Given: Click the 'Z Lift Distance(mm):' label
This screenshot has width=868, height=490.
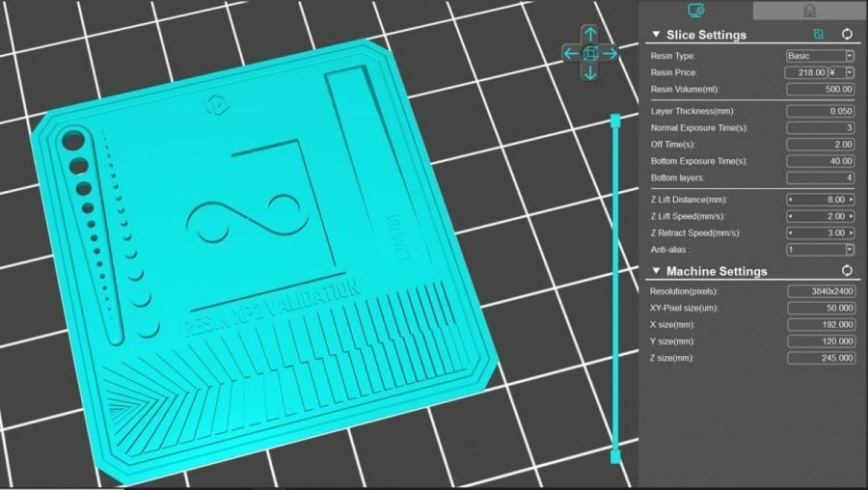Looking at the screenshot, I should click(690, 200).
